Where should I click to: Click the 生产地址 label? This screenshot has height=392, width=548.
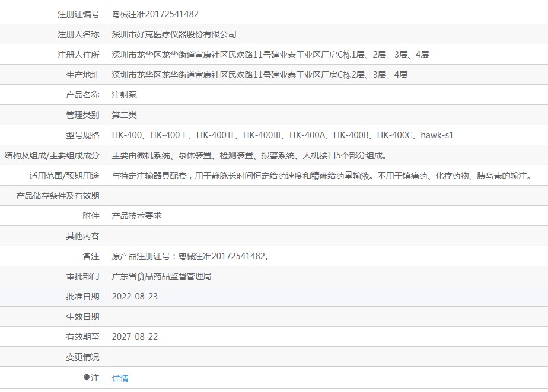[82, 75]
